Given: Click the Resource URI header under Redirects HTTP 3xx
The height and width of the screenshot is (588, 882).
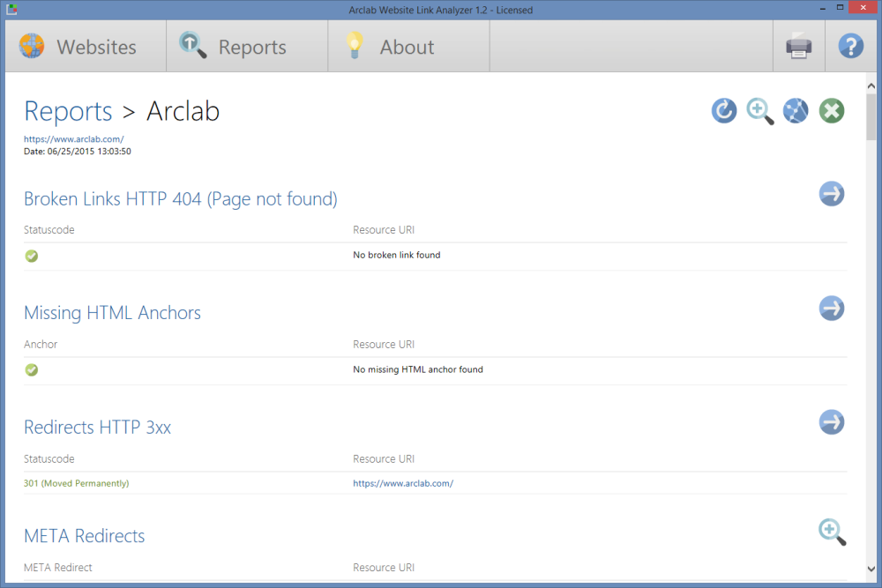Looking at the screenshot, I should pyautogui.click(x=384, y=458).
